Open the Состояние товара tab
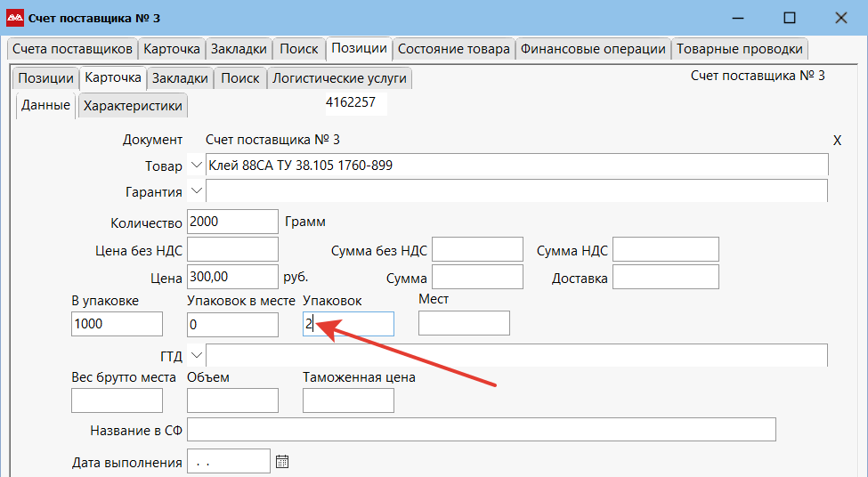 tap(454, 49)
